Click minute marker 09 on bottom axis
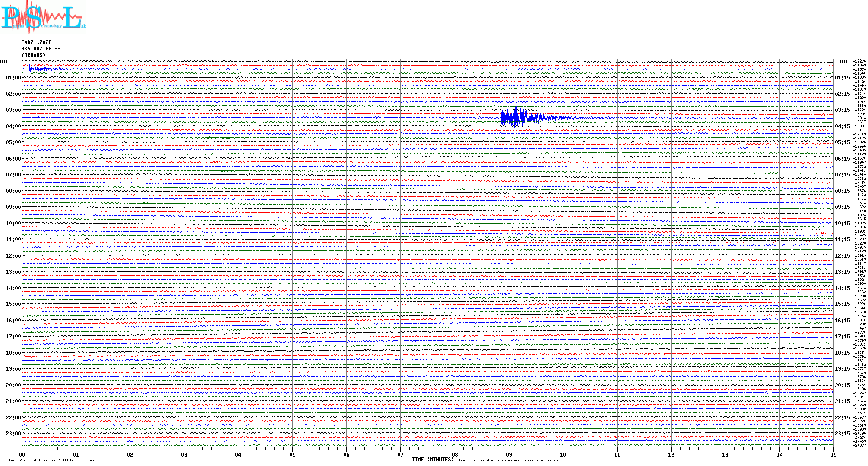This screenshot has height=466, width=868. tap(509, 455)
